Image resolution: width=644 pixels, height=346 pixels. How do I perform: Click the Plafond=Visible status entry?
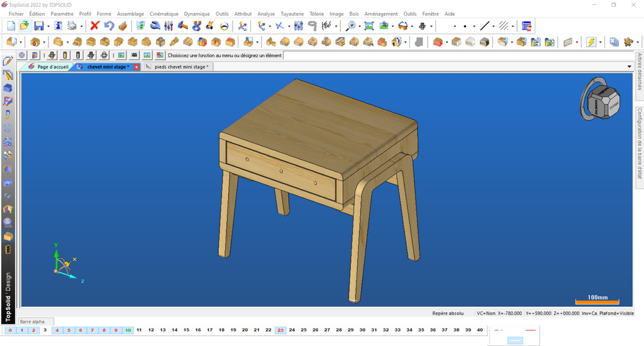(616, 313)
